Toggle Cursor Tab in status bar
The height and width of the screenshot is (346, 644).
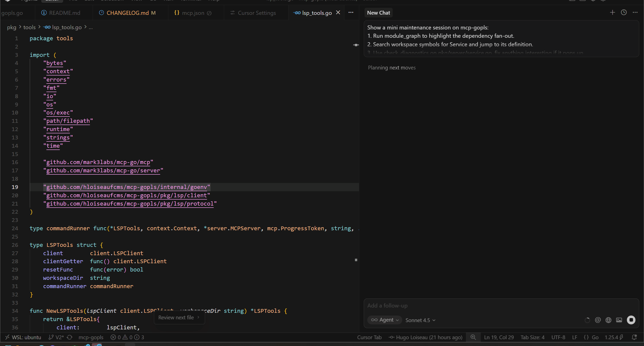[369, 337]
